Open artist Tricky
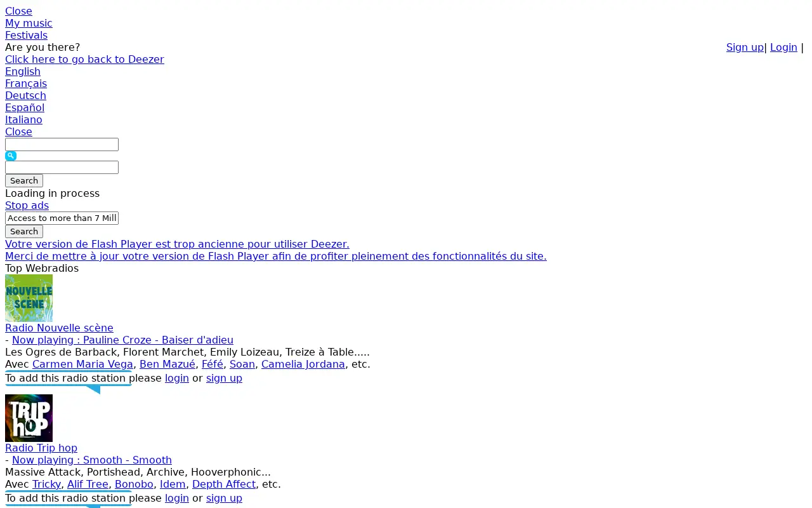The image size is (812, 508). pos(47,484)
